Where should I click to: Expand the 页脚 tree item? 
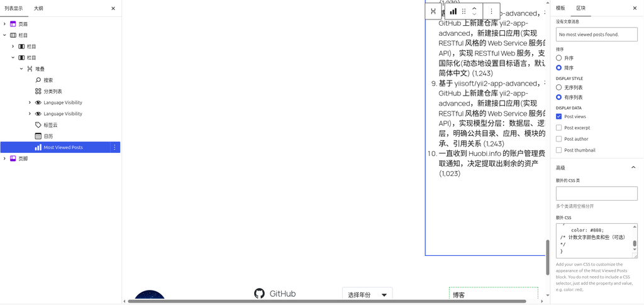(4, 158)
